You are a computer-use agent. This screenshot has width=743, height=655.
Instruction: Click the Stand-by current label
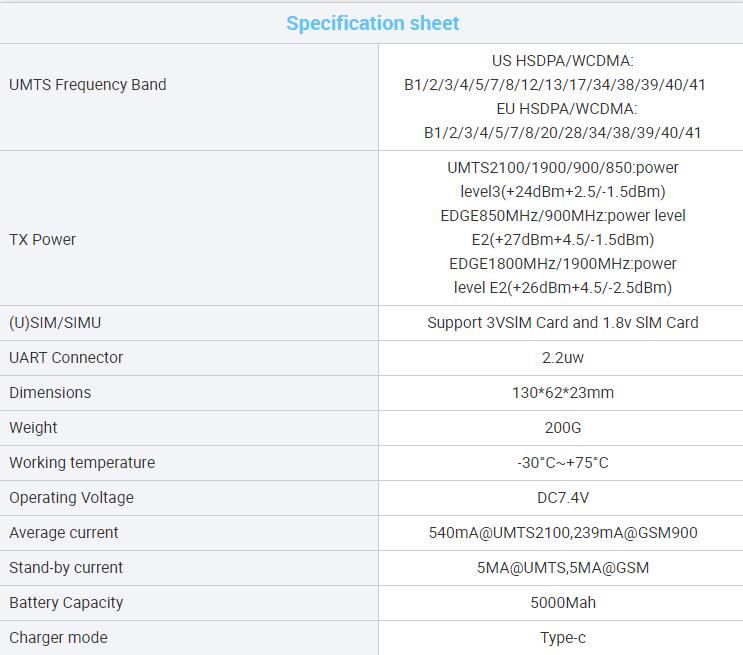click(66, 568)
